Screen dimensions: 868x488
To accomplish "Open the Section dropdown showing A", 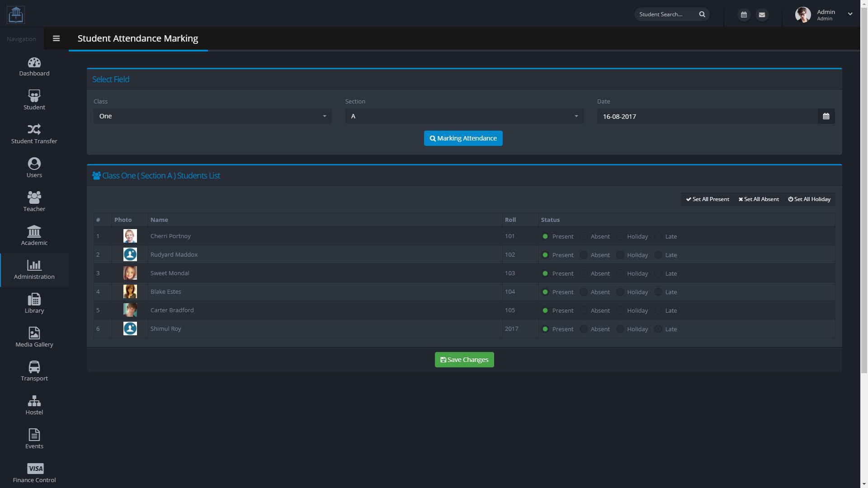I will coord(464,116).
